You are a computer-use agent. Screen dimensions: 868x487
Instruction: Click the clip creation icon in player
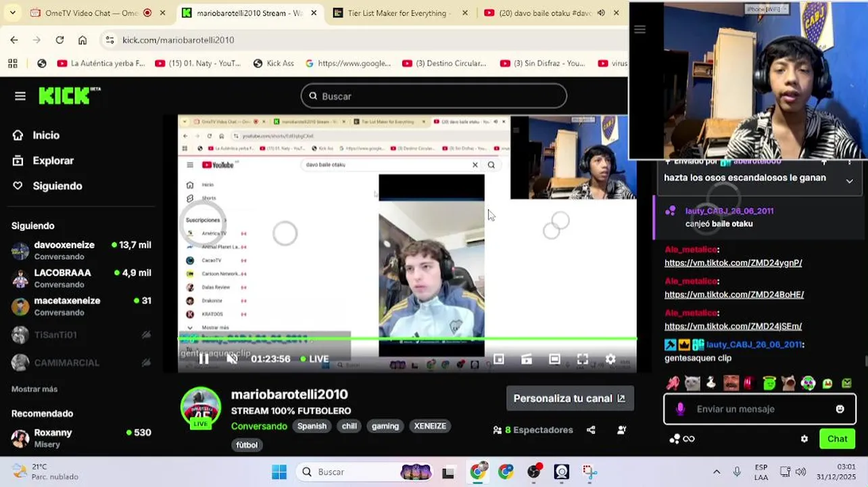pyautogui.click(x=527, y=359)
